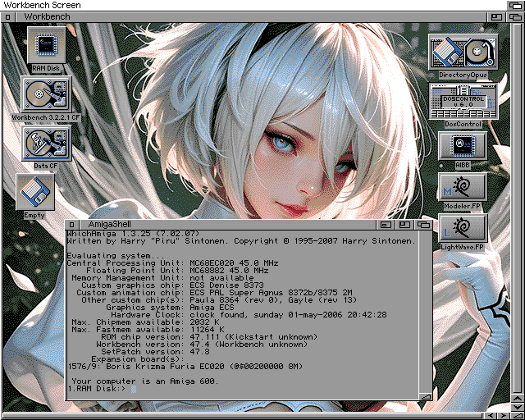
Task: Open the RAM Disk icon
Action: tap(46, 44)
